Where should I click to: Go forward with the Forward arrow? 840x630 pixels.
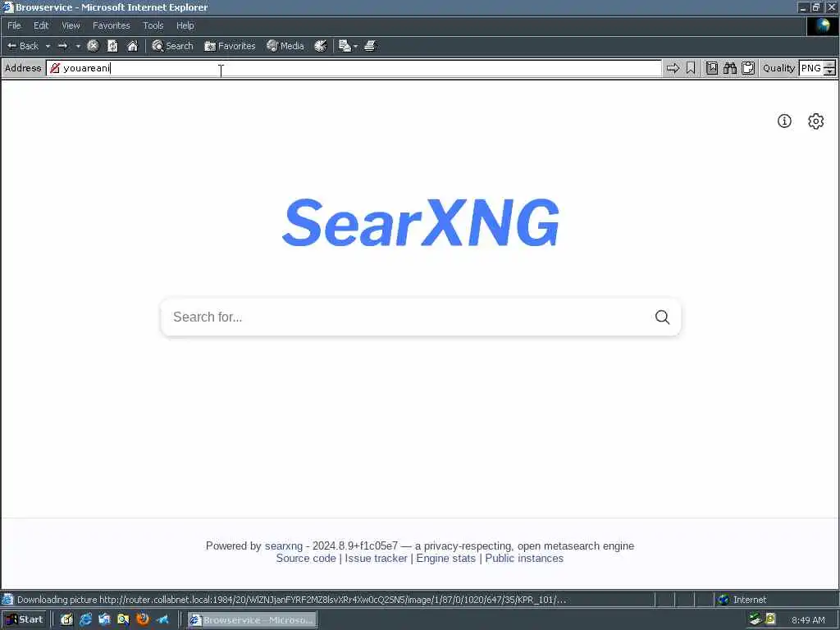click(x=62, y=46)
